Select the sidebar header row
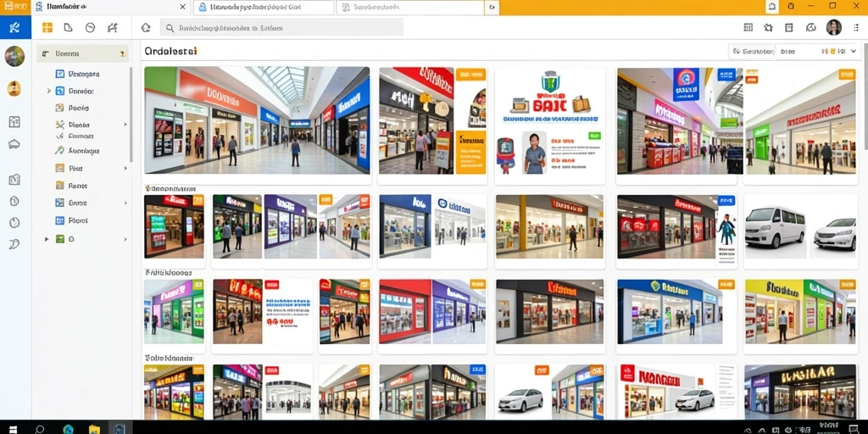The width and height of the screenshot is (868, 434). click(x=83, y=53)
